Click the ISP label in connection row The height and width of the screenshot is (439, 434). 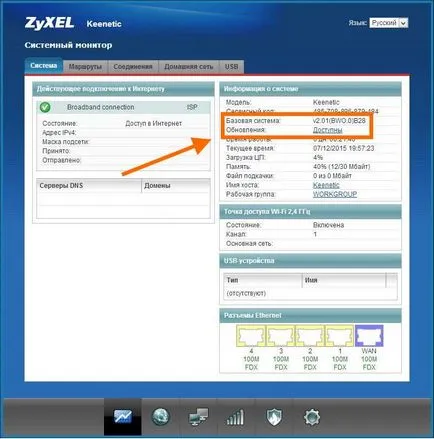[x=192, y=107]
